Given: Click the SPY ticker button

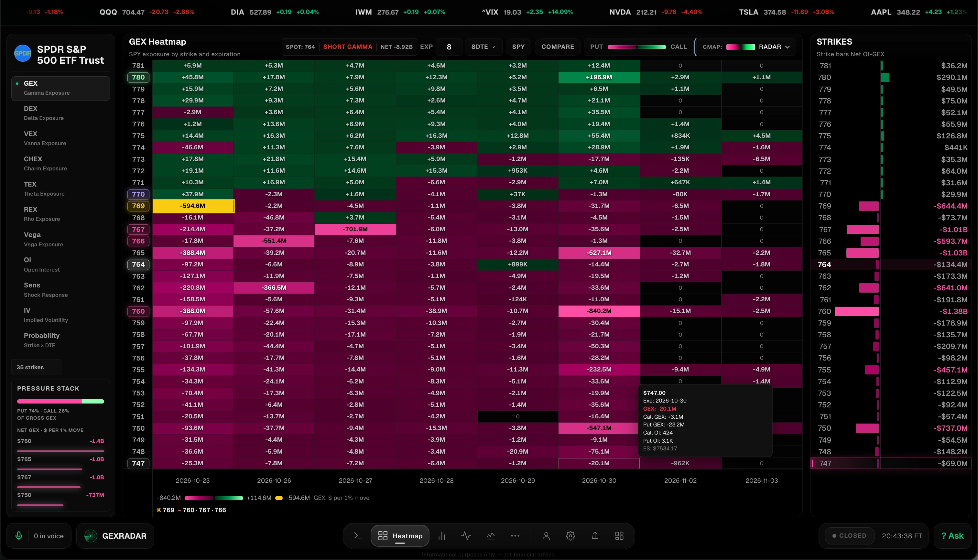Looking at the screenshot, I should 518,47.
